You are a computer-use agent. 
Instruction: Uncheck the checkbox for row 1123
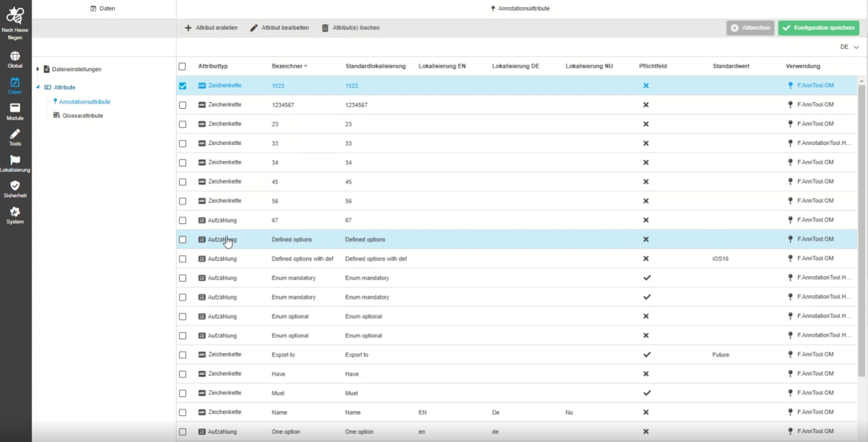tap(183, 86)
